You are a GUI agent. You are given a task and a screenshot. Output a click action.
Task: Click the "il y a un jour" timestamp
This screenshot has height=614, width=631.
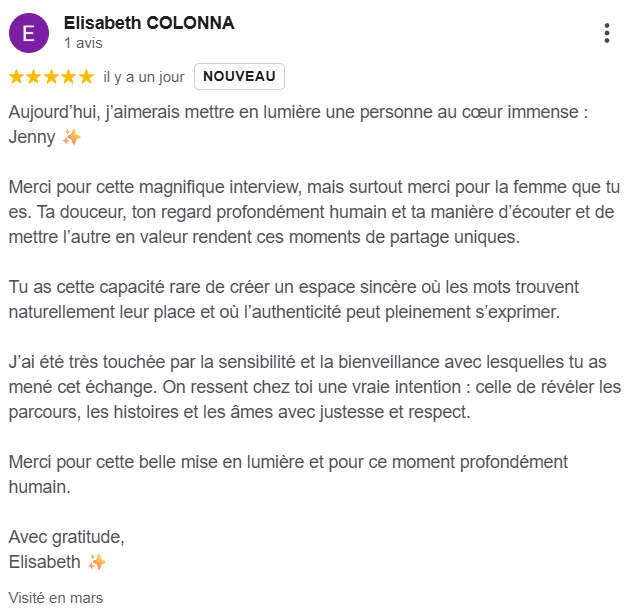(144, 77)
